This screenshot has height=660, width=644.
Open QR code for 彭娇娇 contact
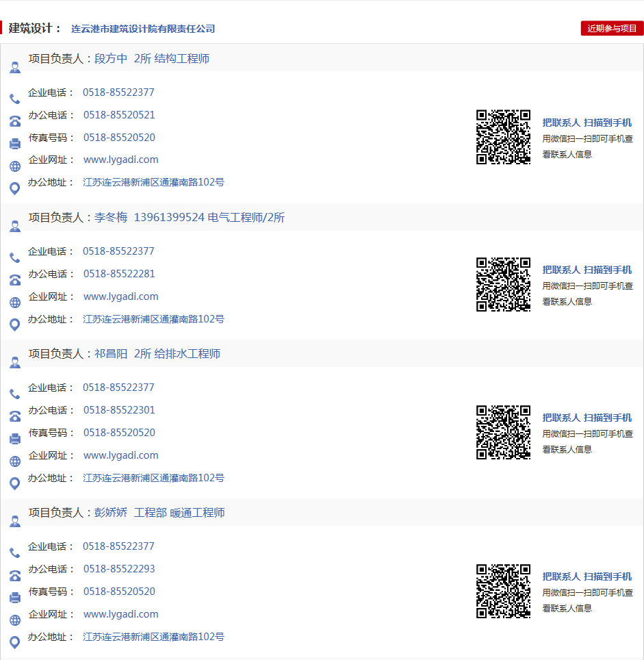click(x=503, y=592)
